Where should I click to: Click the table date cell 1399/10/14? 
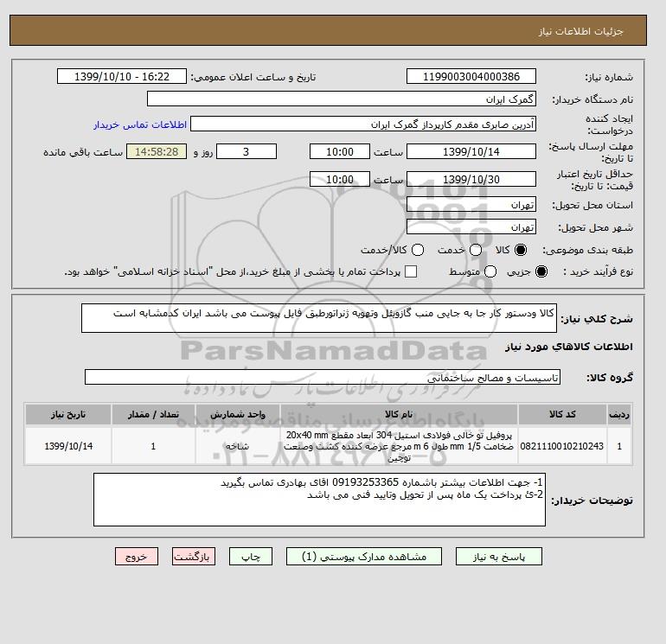tap(68, 446)
